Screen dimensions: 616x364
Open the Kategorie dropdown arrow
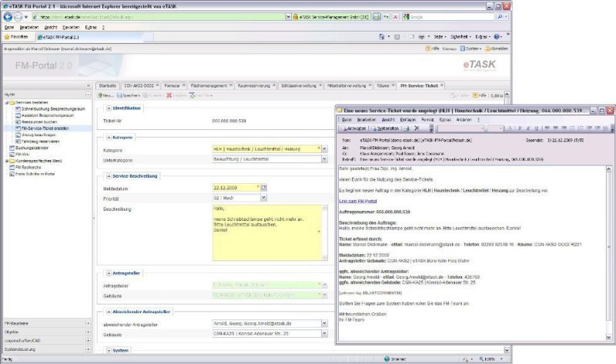pos(324,149)
